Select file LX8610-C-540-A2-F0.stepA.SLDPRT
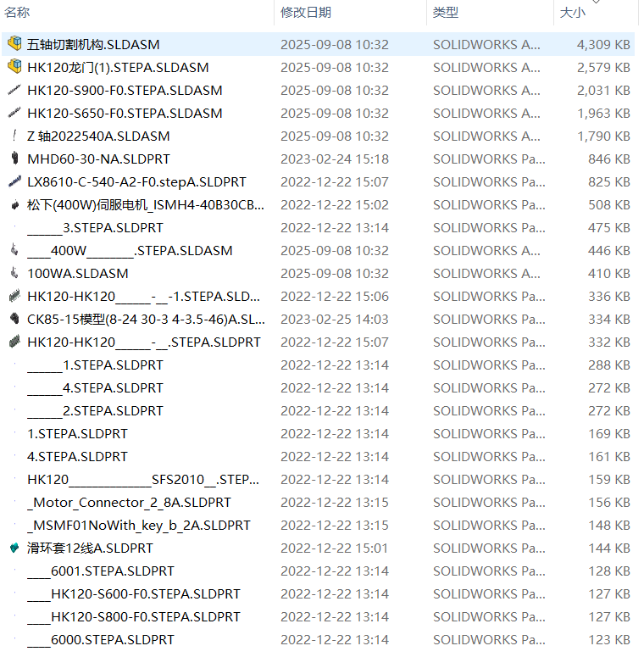Viewport: 644px width, 657px height. (x=136, y=182)
